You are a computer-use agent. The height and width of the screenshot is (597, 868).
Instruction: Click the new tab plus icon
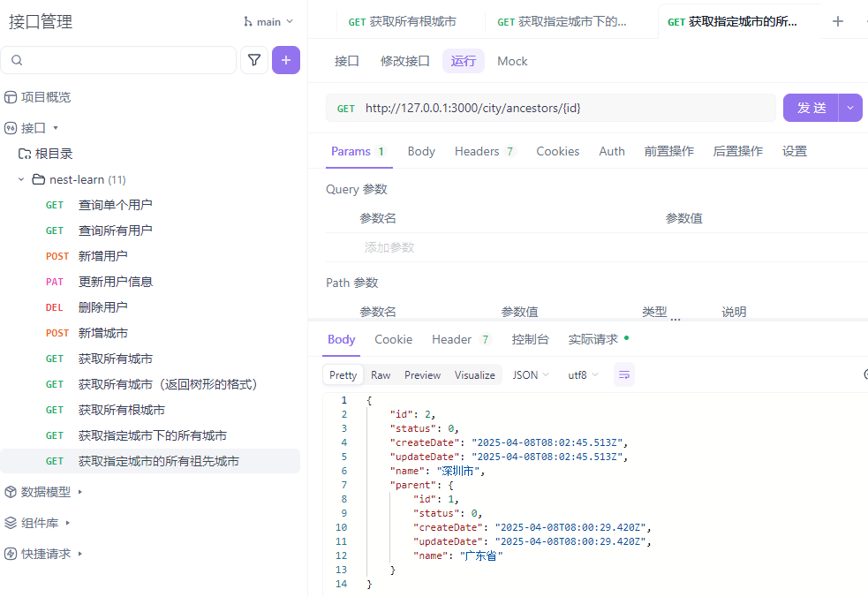[838, 21]
